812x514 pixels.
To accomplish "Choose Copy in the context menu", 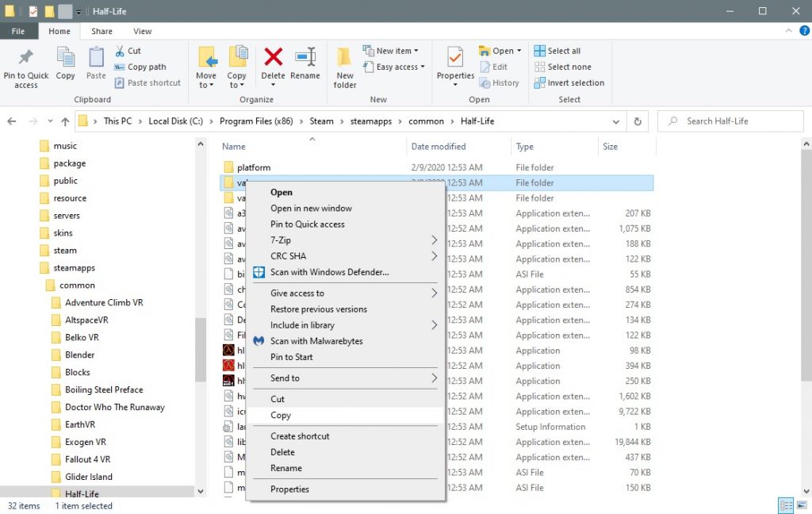I will (346, 415).
